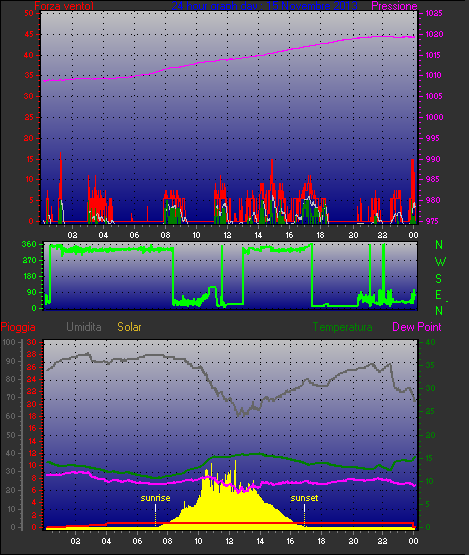Viewport: 469px width, 555px height.
Task: Click pressure axis value 1020
Action: pos(434,34)
